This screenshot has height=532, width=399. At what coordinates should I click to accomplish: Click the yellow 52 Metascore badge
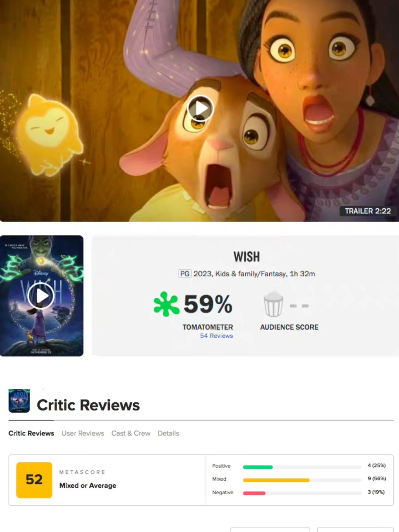34,480
